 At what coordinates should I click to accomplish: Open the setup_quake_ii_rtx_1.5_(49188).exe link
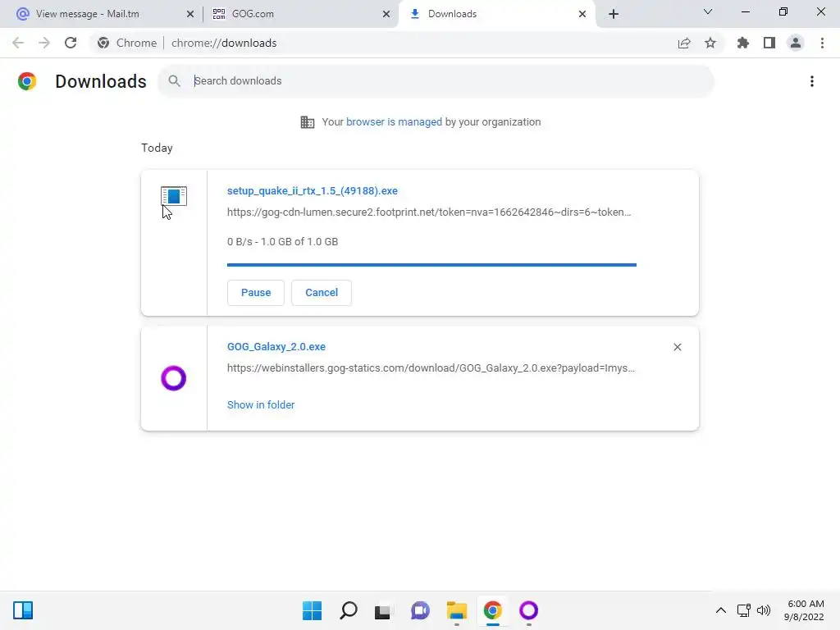(x=313, y=190)
